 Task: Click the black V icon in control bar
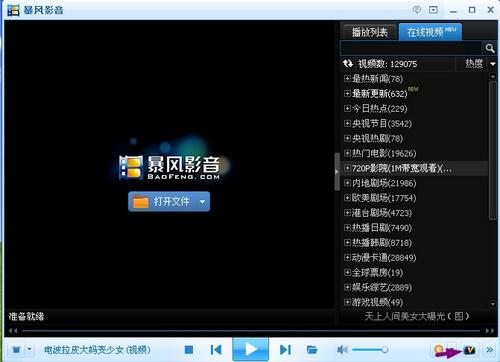coord(469,350)
